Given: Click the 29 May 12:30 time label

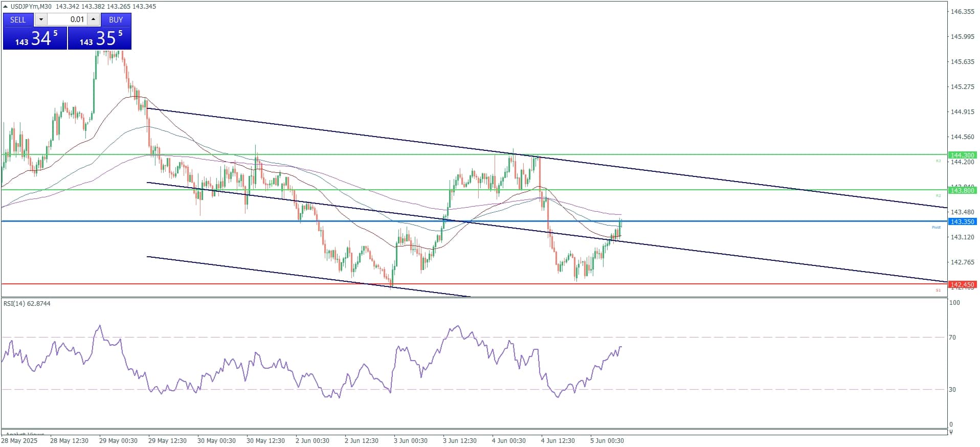Looking at the screenshot, I should tap(167, 440).
